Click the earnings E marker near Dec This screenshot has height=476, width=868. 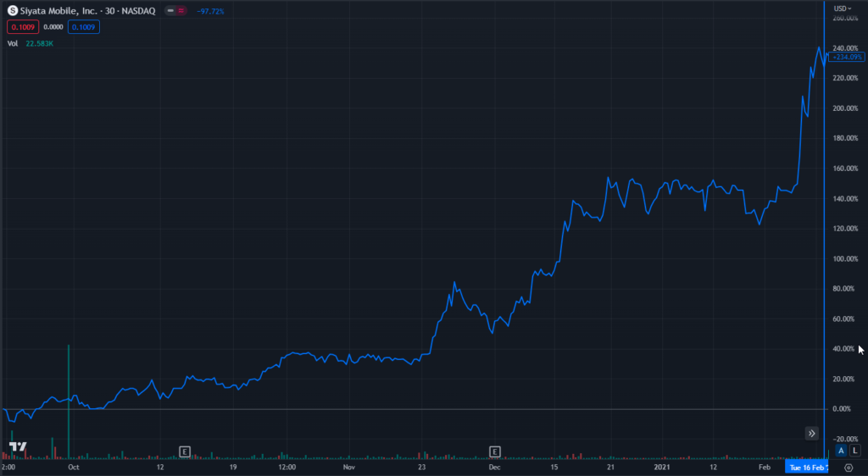pyautogui.click(x=495, y=451)
